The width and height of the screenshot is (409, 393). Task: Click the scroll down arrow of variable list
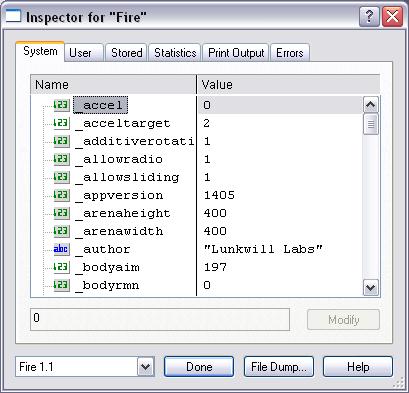[371, 287]
